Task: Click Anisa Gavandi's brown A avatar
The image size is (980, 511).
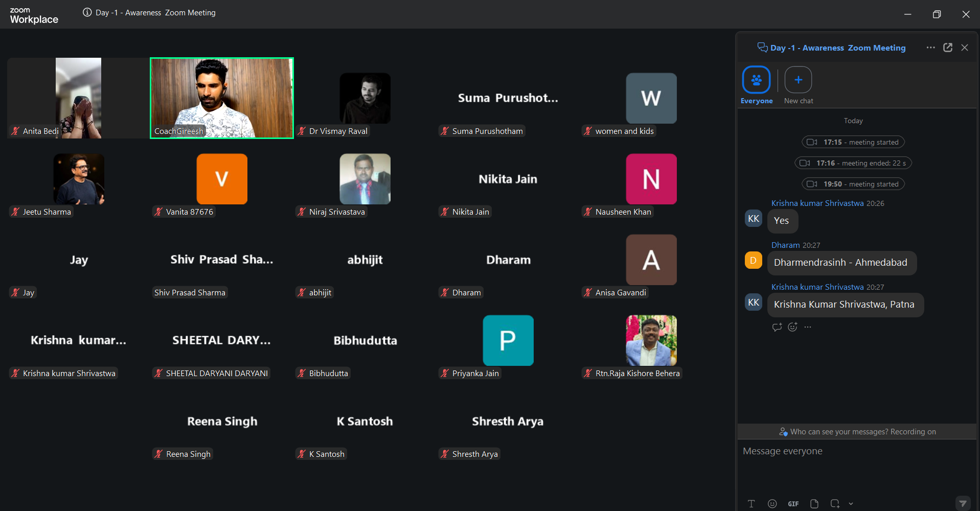Action: pos(651,260)
